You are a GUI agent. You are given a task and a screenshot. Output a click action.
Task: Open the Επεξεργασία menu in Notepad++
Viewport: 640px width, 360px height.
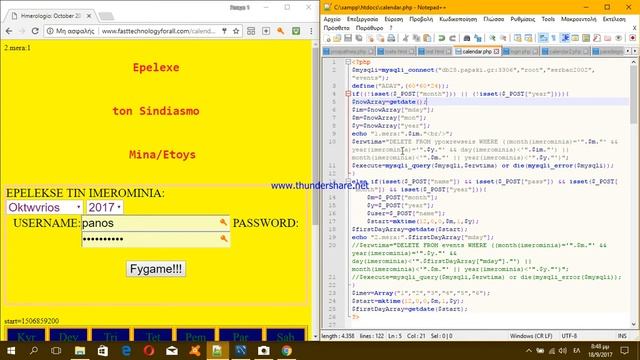pyautogui.click(x=362, y=19)
